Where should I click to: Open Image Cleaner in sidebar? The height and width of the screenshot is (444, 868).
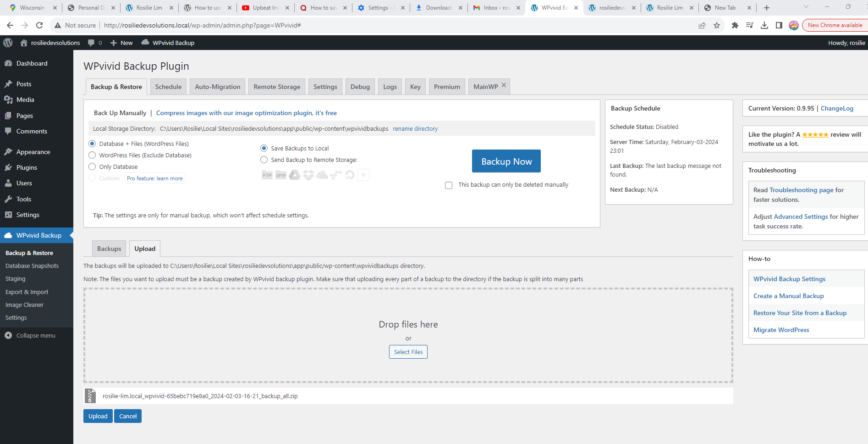point(24,305)
